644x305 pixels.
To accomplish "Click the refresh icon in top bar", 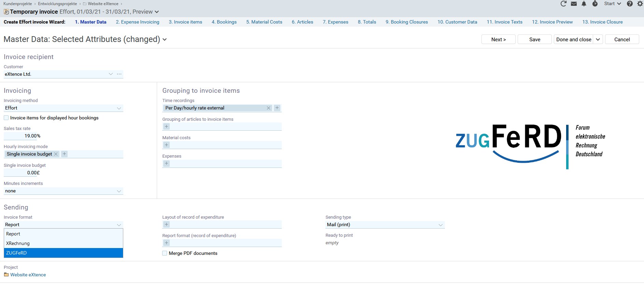I will pyautogui.click(x=563, y=4).
